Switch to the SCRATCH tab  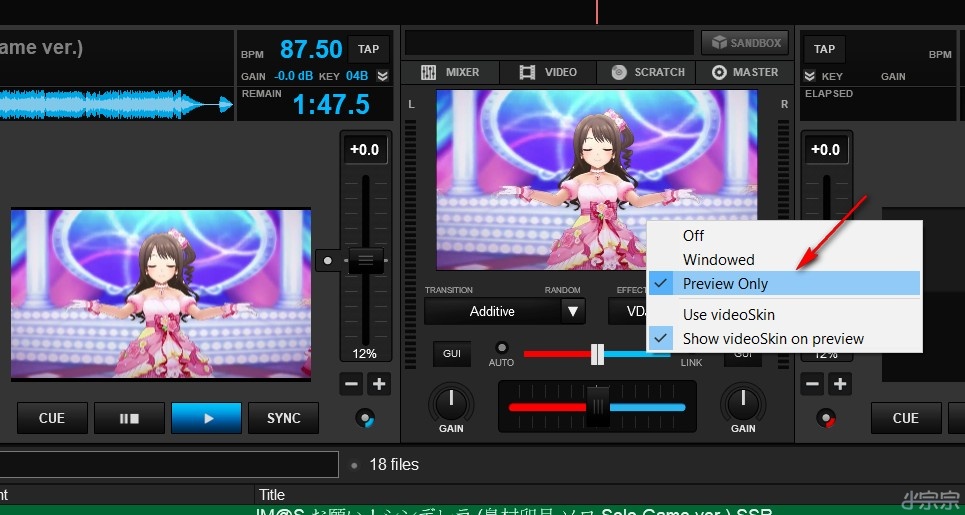pos(647,73)
